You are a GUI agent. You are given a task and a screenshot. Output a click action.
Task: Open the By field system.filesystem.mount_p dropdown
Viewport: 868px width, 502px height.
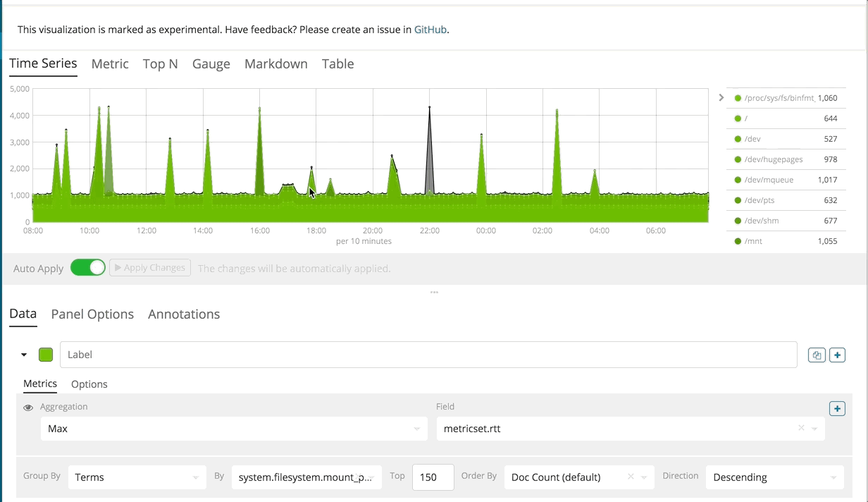point(305,477)
